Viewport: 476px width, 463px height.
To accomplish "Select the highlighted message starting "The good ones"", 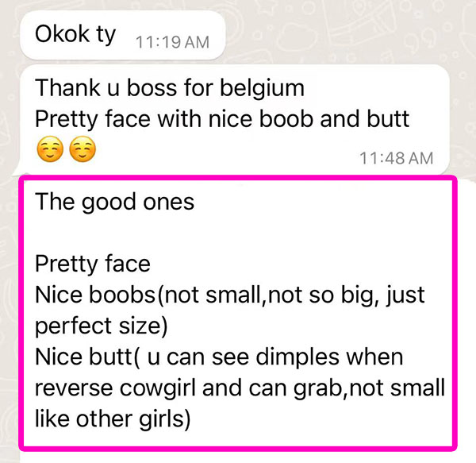I will [x=238, y=312].
